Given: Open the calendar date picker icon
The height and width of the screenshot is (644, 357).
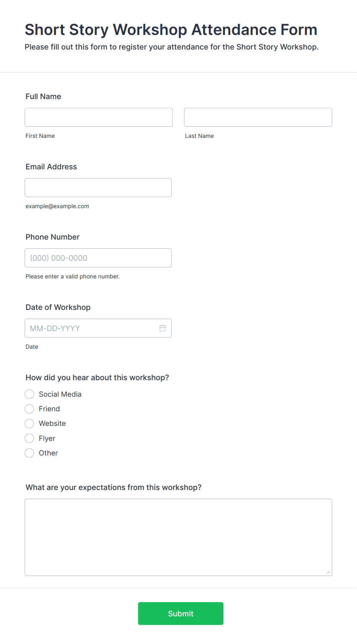Looking at the screenshot, I should 163,328.
